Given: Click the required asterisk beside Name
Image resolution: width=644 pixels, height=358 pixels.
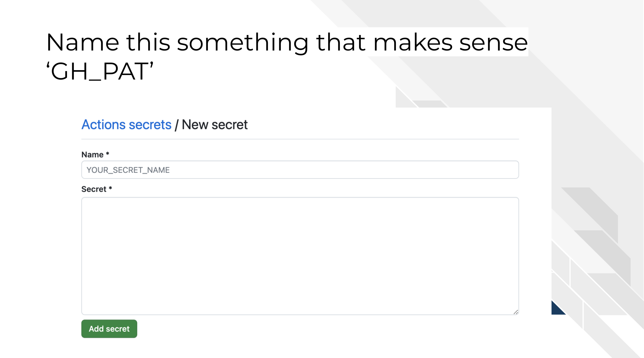Looking at the screenshot, I should [107, 154].
